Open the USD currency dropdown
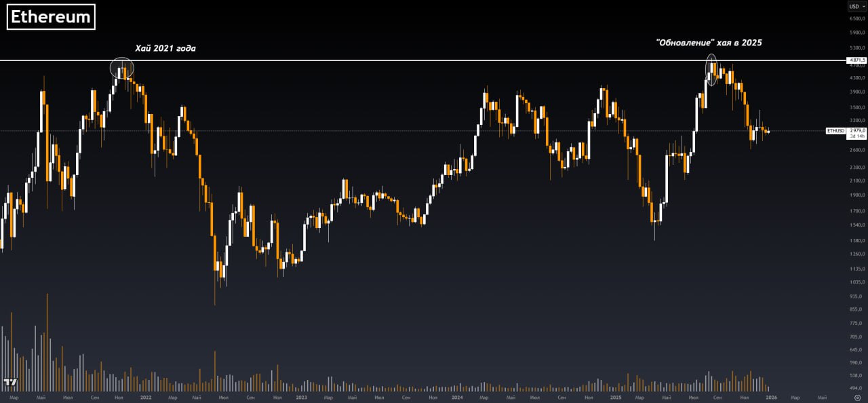868x403 pixels. (x=857, y=6)
